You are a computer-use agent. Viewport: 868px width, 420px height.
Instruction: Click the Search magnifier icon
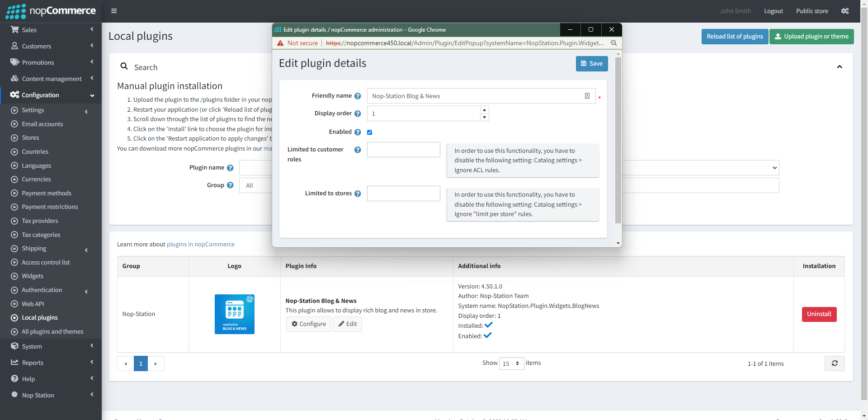click(x=124, y=66)
